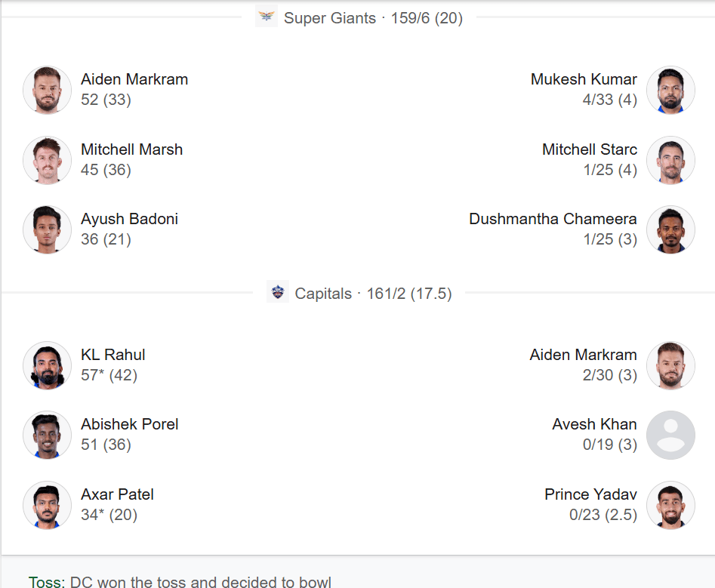Select Prince Yadav's profile photo
Viewport: 715px width, 588px height.
(670, 505)
